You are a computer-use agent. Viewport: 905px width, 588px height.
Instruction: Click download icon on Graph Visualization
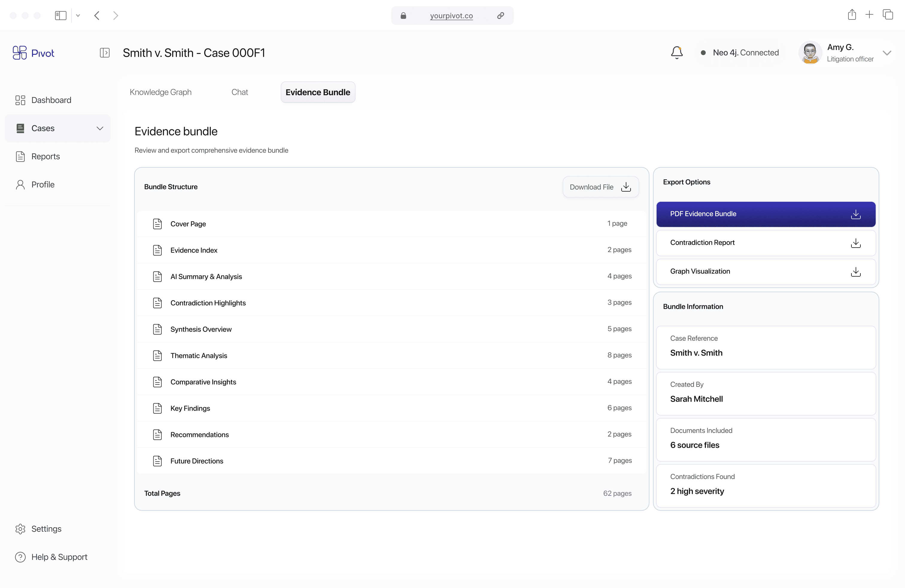pos(856,272)
